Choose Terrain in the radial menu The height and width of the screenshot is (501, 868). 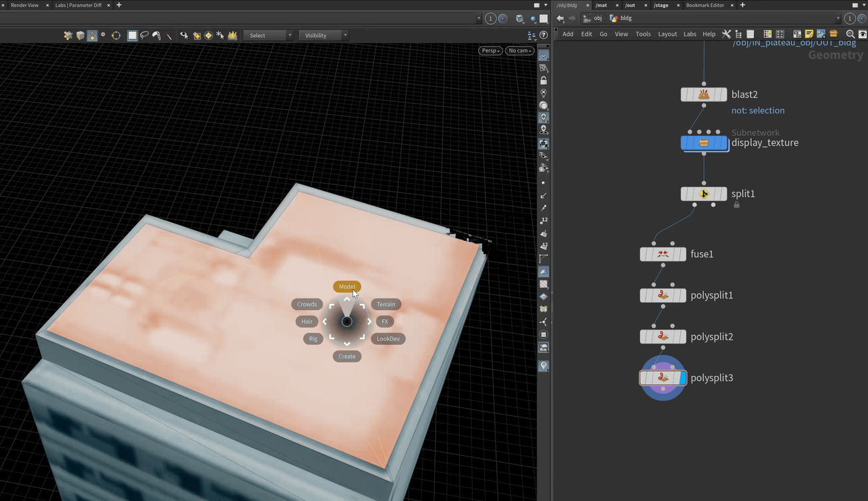(x=386, y=305)
